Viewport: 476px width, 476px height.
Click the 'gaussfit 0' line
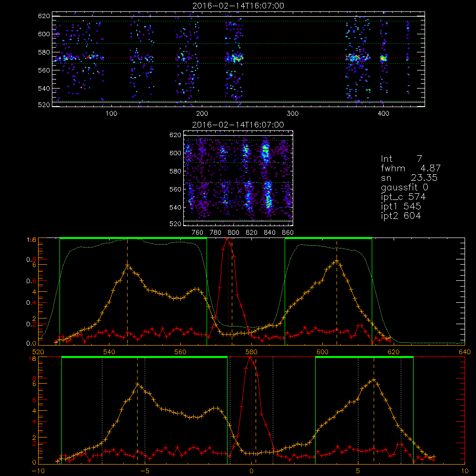click(404, 187)
